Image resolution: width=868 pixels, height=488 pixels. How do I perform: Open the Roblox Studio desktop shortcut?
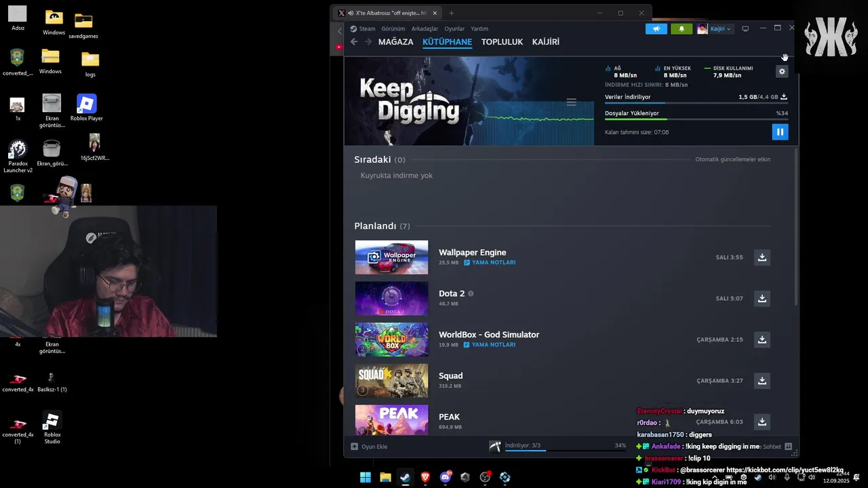point(52,427)
